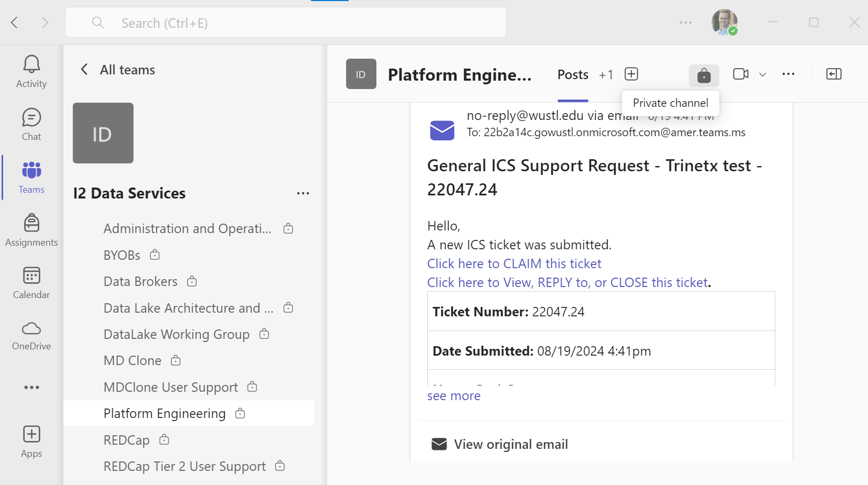Focus the Search (Ctrl+E) field

click(x=286, y=23)
